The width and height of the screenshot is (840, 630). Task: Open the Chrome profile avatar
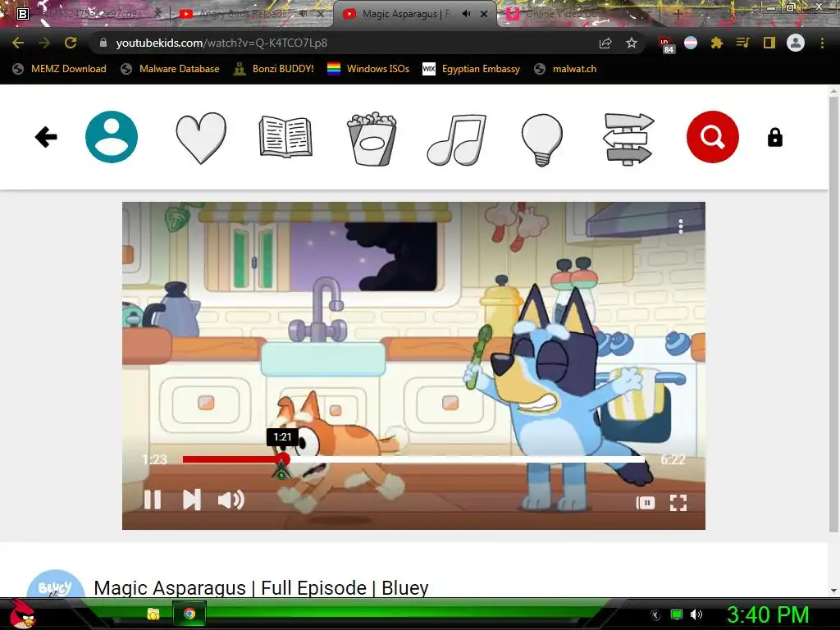point(796,43)
